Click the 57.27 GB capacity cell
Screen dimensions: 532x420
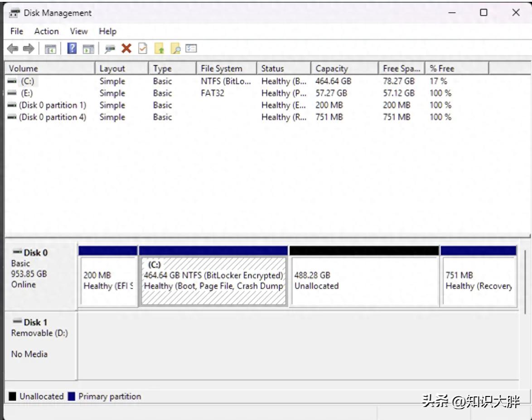pos(331,93)
